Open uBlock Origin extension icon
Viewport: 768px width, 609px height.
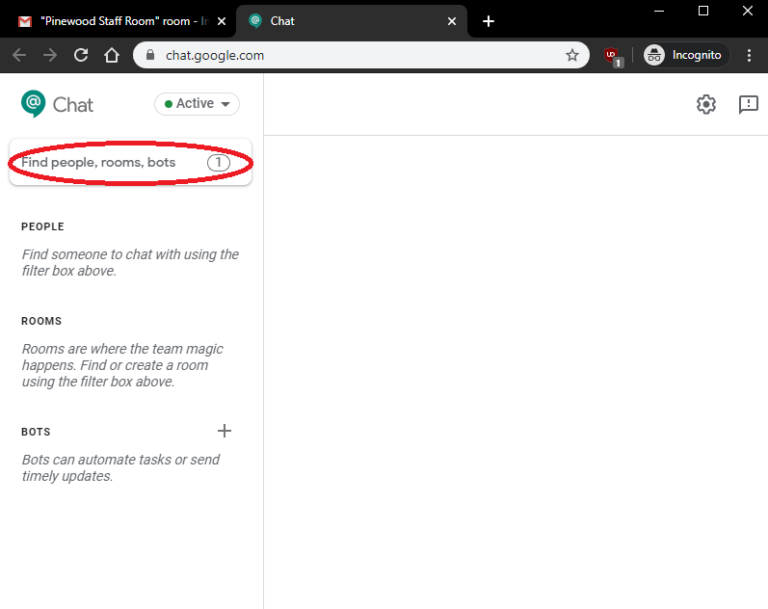611,56
